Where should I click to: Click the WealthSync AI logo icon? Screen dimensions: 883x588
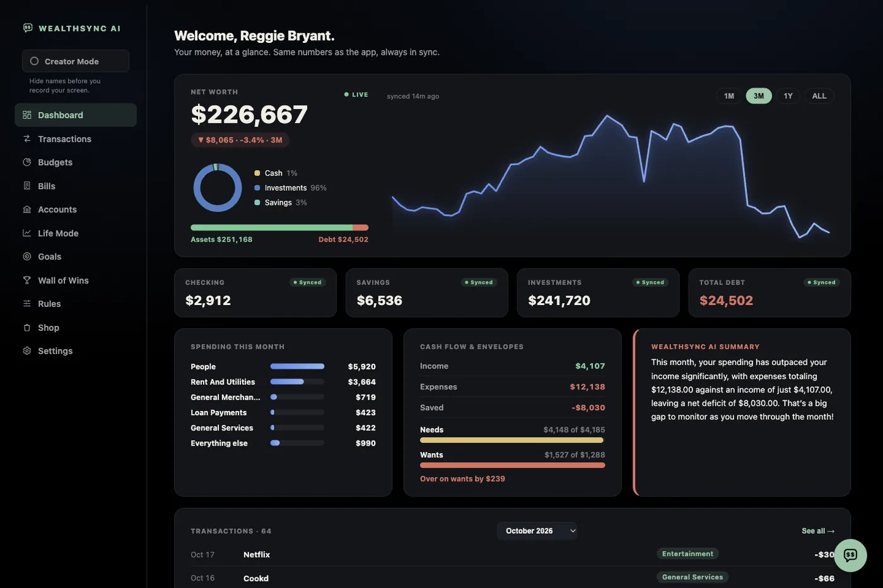tap(28, 28)
